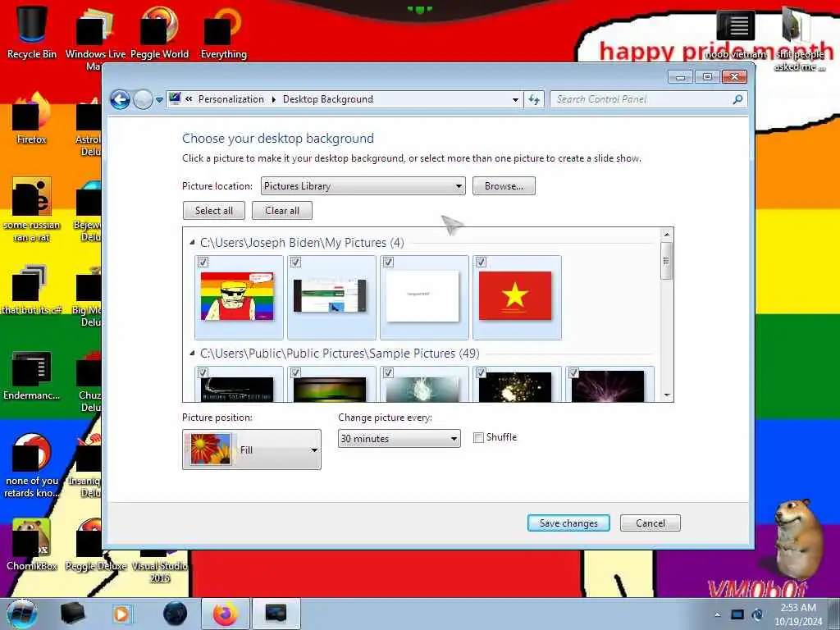The width and height of the screenshot is (840, 630).
Task: Click the network tray icon beside the clock
Action: pos(757,614)
